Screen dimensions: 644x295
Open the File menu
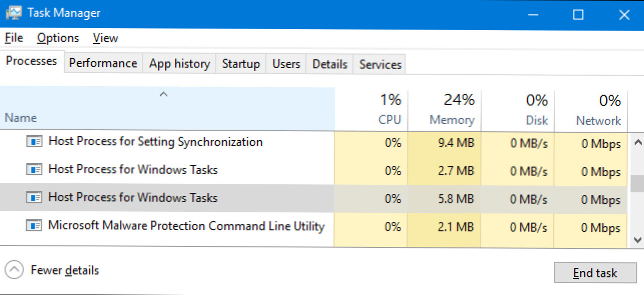[x=14, y=38]
